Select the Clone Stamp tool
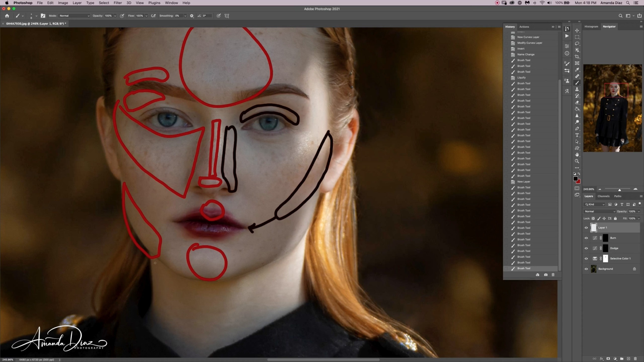 (x=577, y=89)
